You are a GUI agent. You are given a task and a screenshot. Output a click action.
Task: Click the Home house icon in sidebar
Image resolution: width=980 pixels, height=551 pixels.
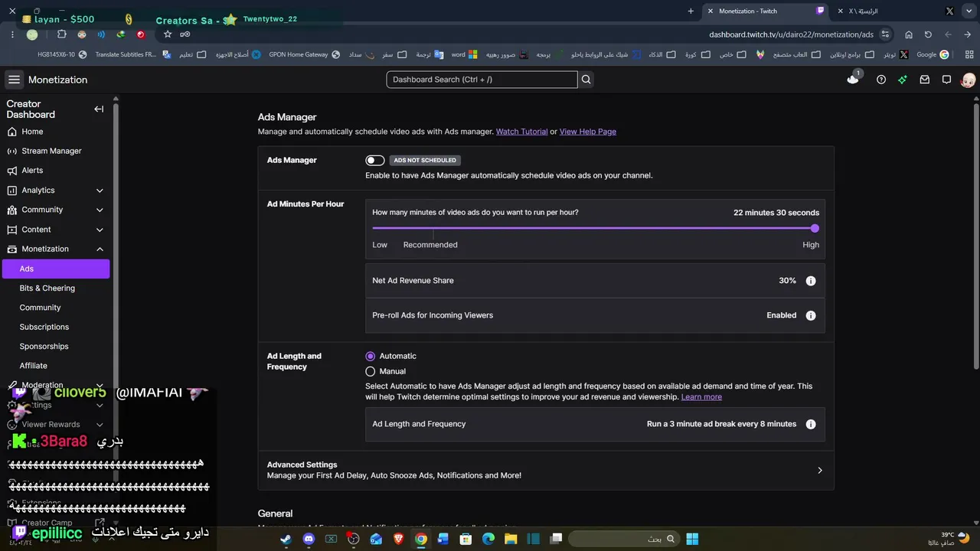pyautogui.click(x=11, y=132)
